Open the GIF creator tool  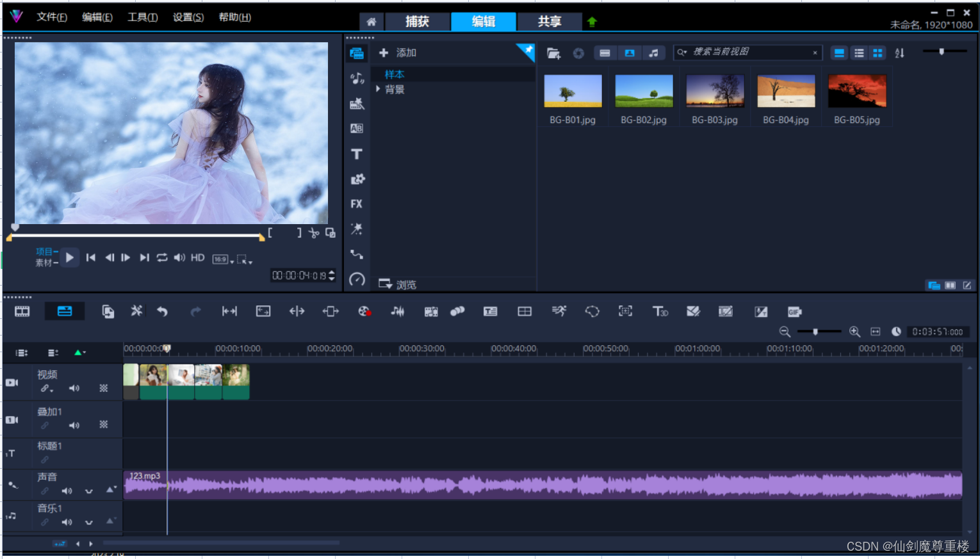(x=794, y=312)
